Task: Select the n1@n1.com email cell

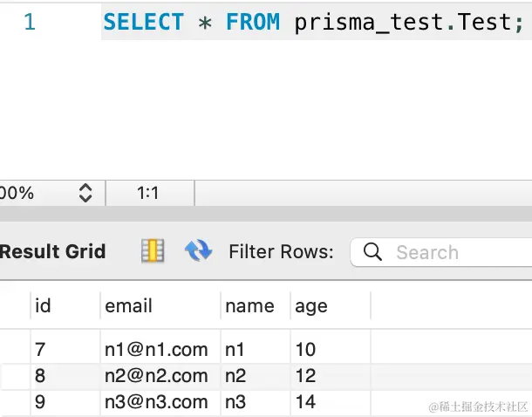Action: pyautogui.click(x=160, y=350)
